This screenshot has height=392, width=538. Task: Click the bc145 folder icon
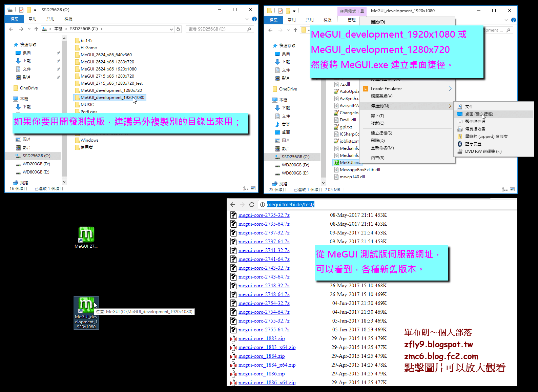click(77, 41)
